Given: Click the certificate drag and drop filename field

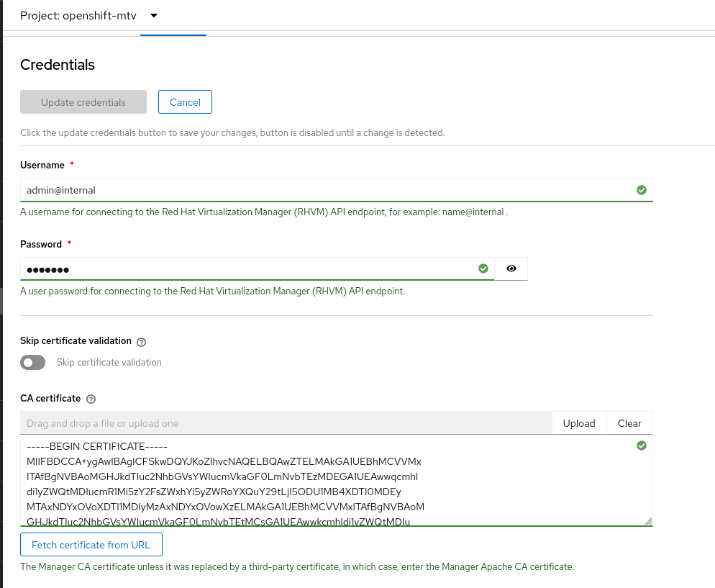Looking at the screenshot, I should tap(286, 423).
